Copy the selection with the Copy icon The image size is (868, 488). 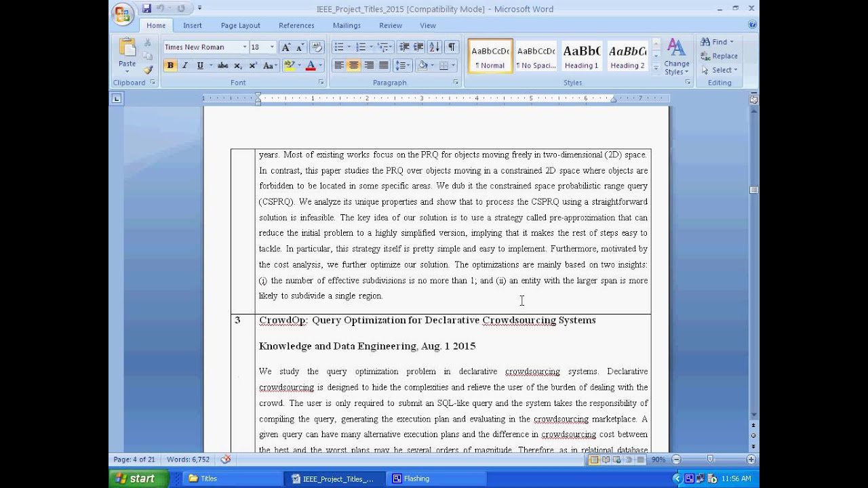pos(148,56)
